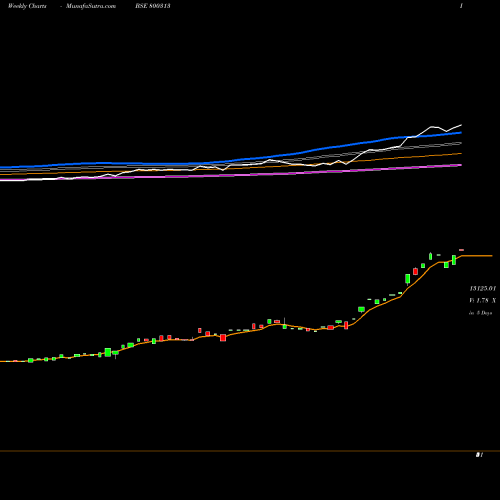Click the MunafaSutra.com label
The height and width of the screenshot is (500, 500).
(x=91, y=6)
